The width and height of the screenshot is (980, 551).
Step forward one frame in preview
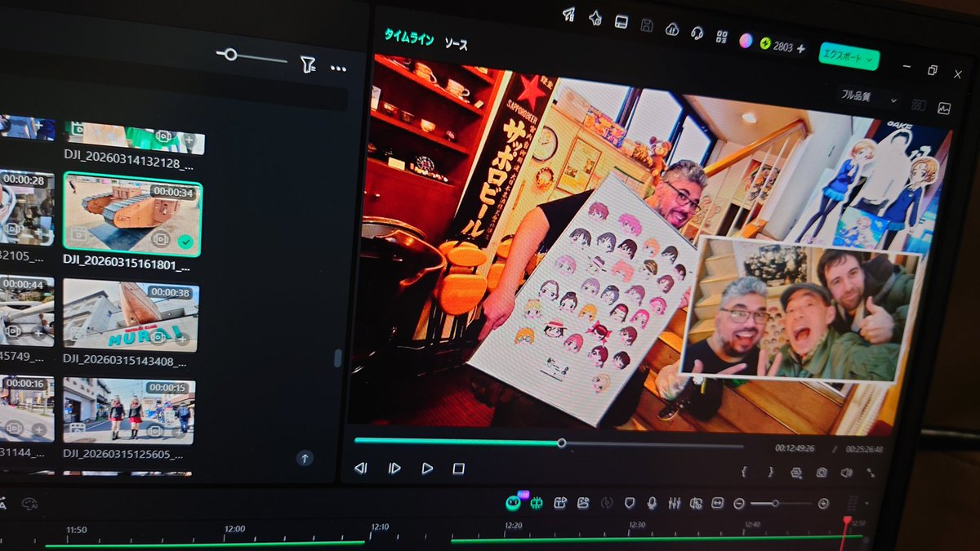(394, 468)
